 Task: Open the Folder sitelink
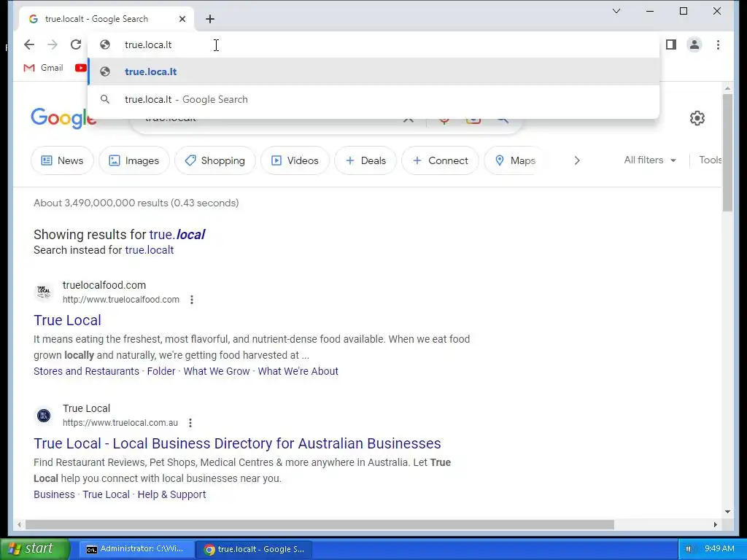point(161,371)
